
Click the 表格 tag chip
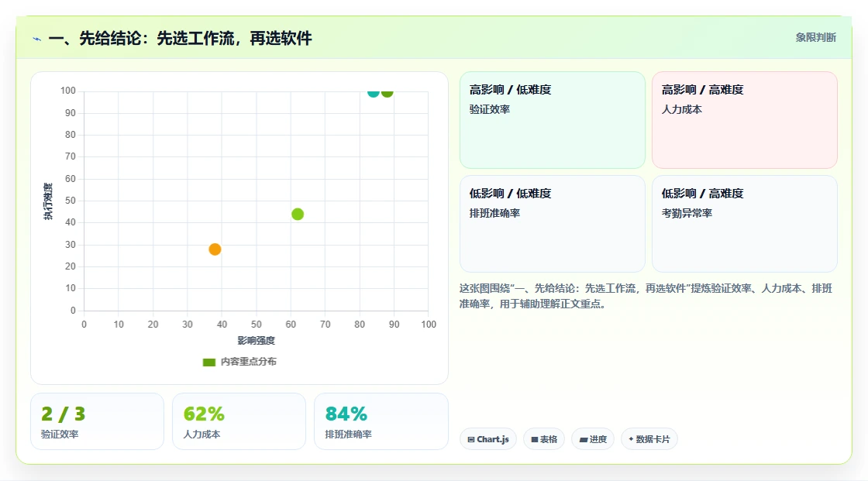[544, 439]
